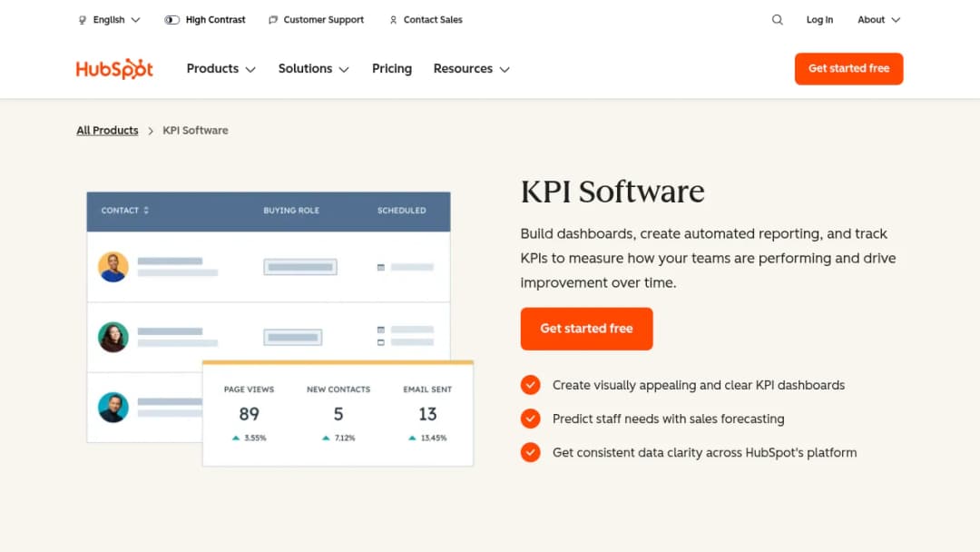Click the up arrow beside 7.12%

pyautogui.click(x=326, y=439)
